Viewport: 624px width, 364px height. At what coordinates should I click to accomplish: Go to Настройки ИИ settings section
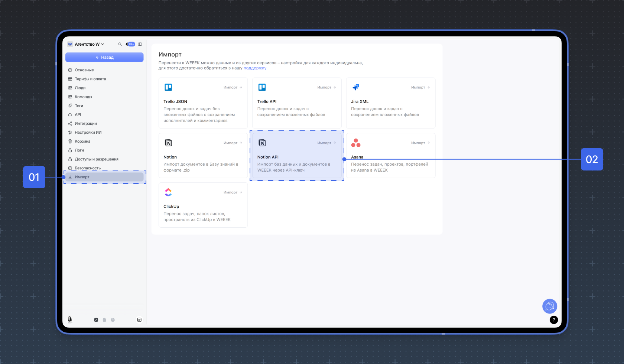coord(88,132)
